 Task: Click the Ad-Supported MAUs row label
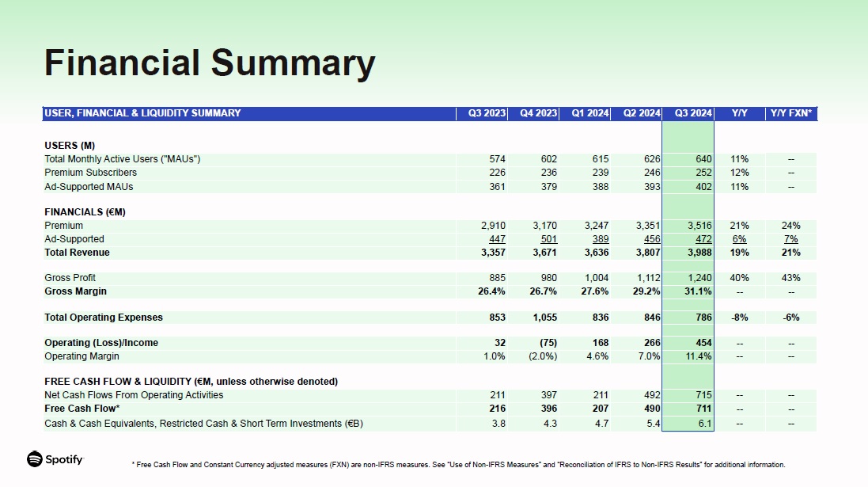[x=89, y=187]
